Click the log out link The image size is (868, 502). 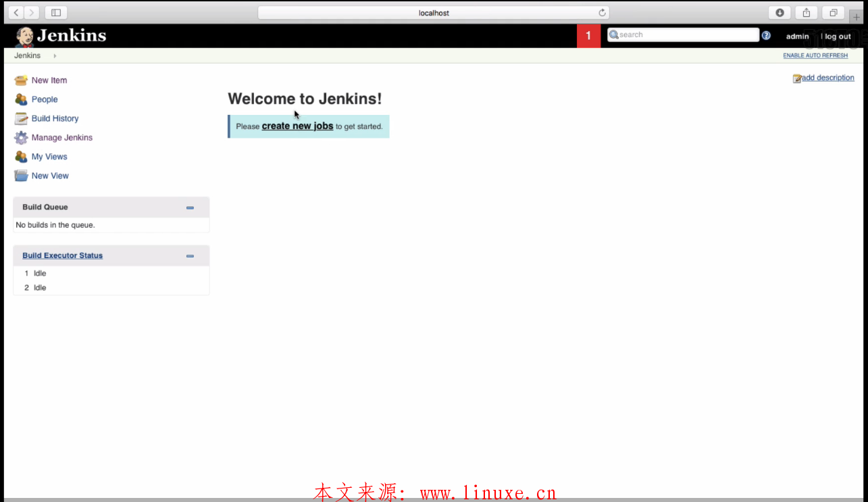click(x=837, y=36)
